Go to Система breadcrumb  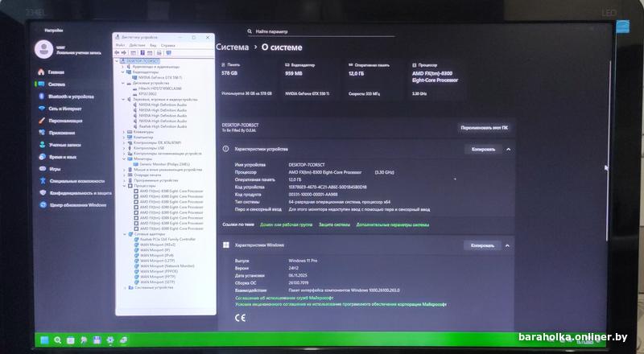click(233, 47)
